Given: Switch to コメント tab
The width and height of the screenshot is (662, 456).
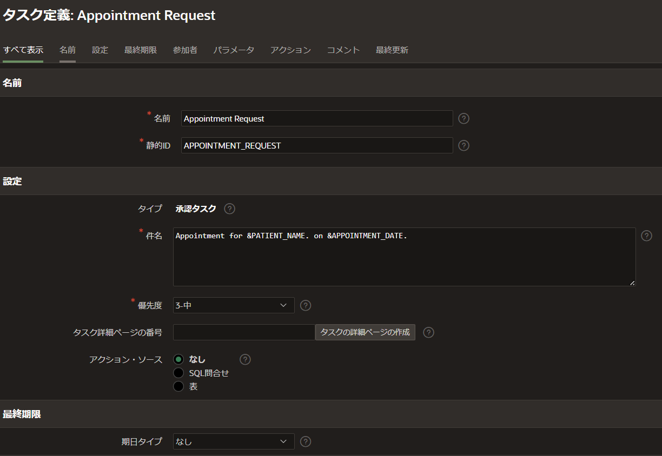Looking at the screenshot, I should 343,50.
